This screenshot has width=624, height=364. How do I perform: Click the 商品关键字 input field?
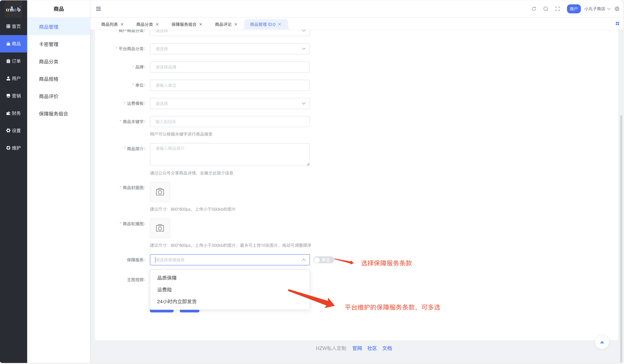click(230, 122)
